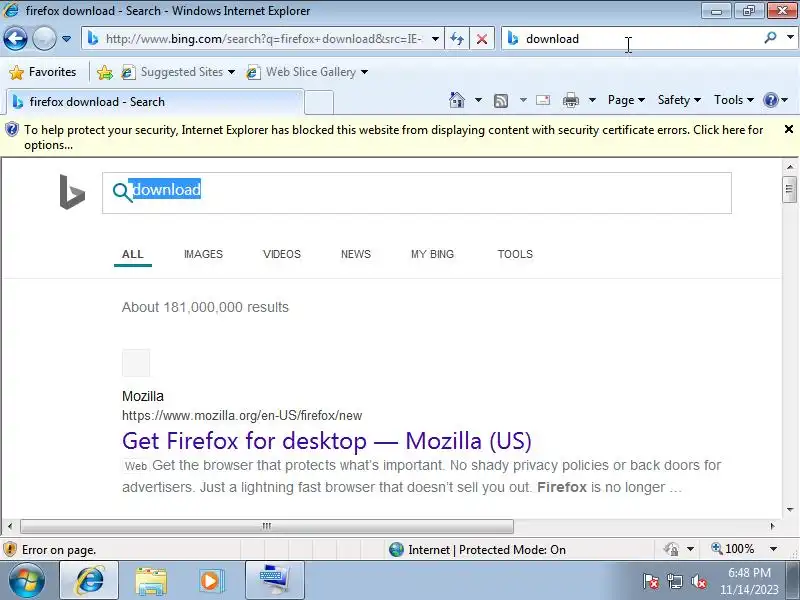Click the mozilla.org/en-US/firefox/new URL text
800x600 pixels.
click(x=242, y=415)
